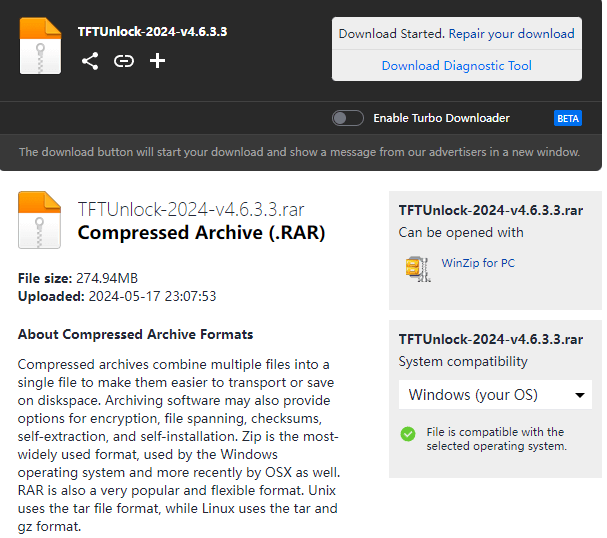This screenshot has width=607, height=538.
Task: Click the 'About Compressed Archive Formats' heading
Action: pos(136,335)
